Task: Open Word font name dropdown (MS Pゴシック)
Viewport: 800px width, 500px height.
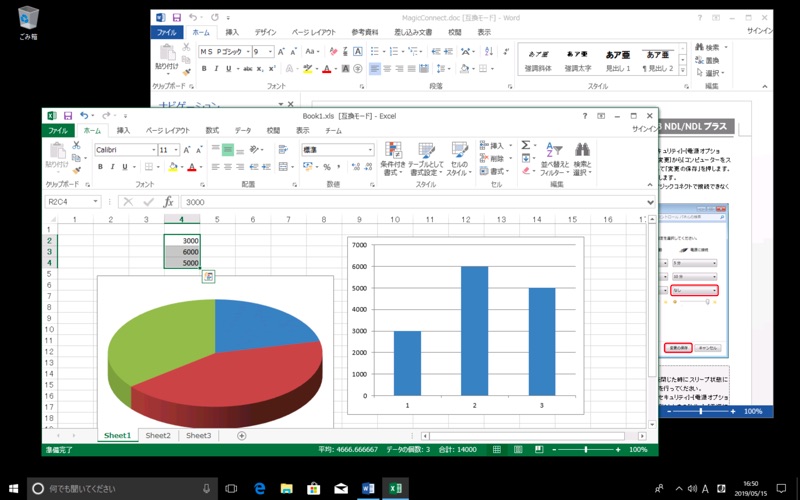Action: point(248,52)
